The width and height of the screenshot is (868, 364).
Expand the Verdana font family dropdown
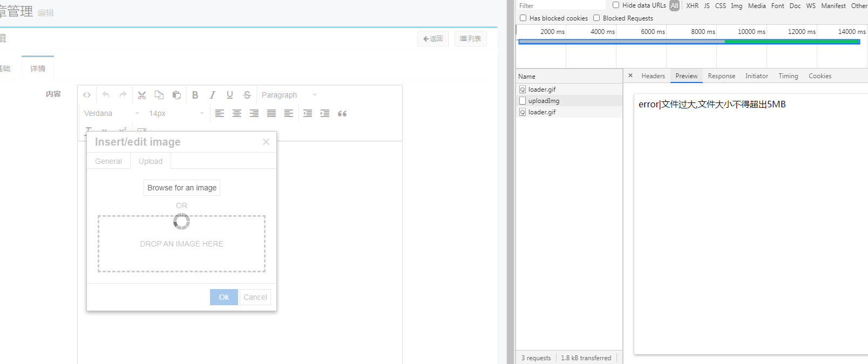(x=111, y=113)
